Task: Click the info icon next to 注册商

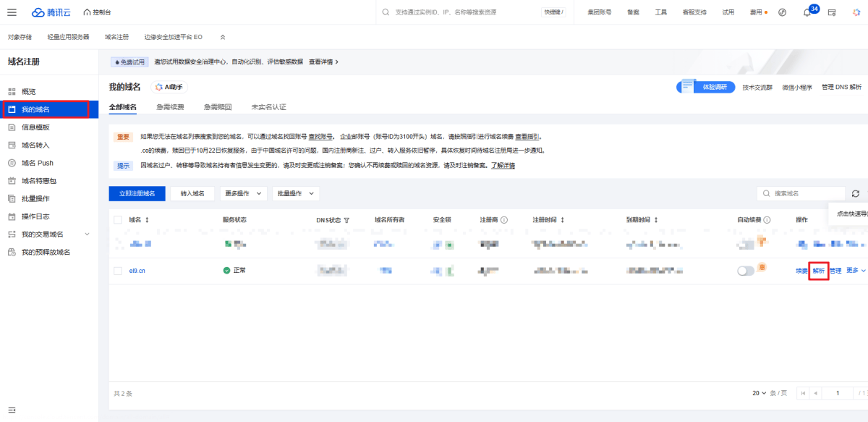Action: pos(504,220)
